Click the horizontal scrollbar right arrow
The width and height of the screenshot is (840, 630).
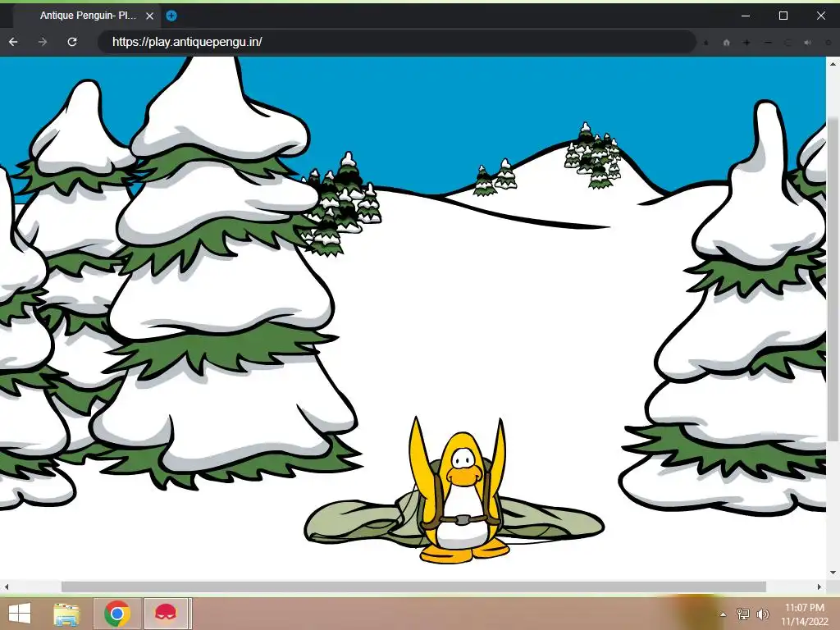(819, 587)
